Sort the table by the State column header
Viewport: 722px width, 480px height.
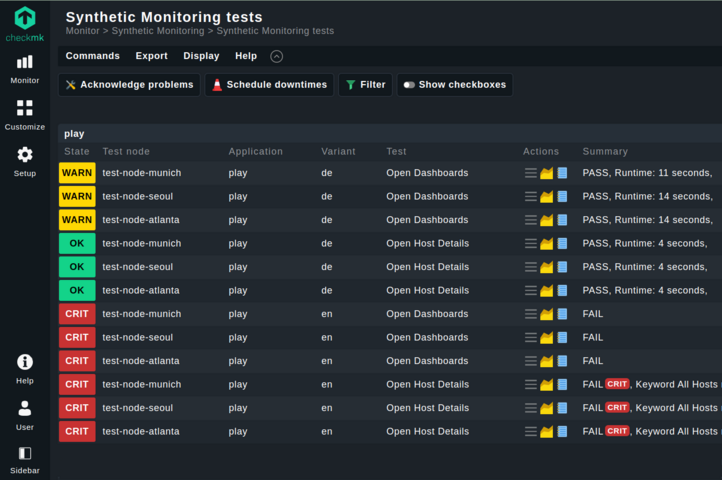77,151
